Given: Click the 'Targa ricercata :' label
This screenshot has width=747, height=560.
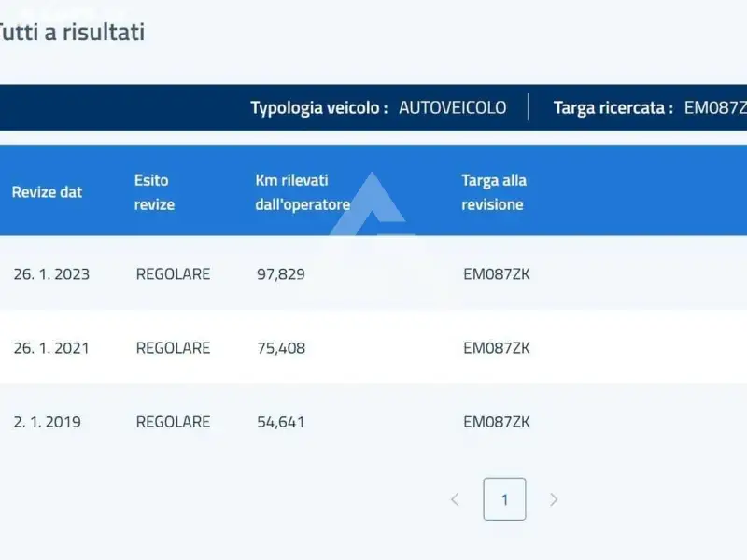Looking at the screenshot, I should [x=613, y=107].
